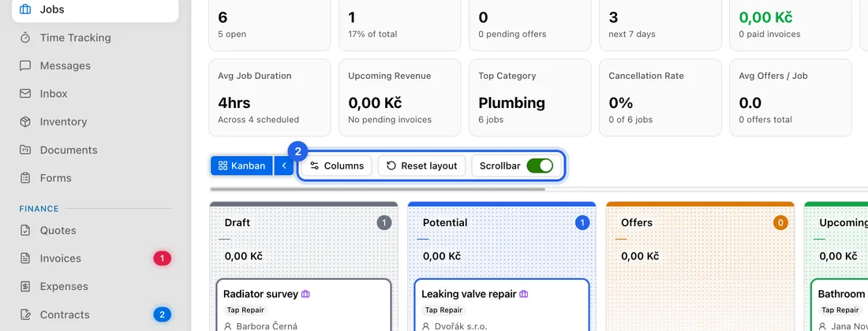The height and width of the screenshot is (331, 868).
Task: Click person icon beside Dvořák s.r.o.
Action: [x=425, y=326]
